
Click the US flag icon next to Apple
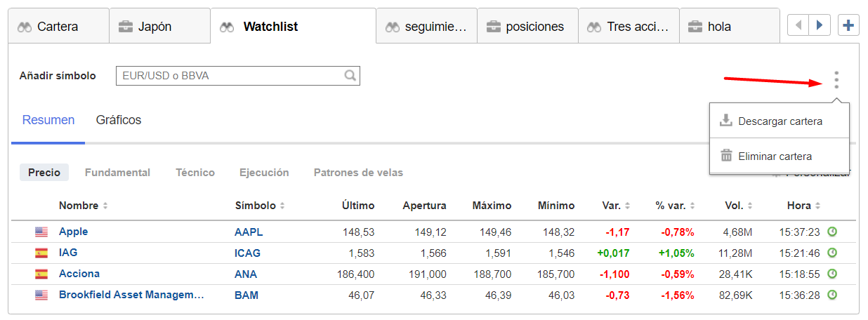(41, 232)
